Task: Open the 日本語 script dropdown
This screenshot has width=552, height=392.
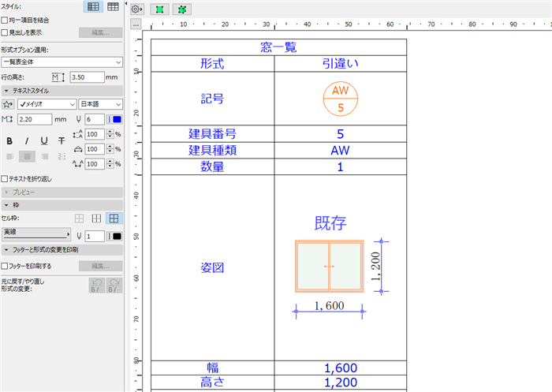Action: (100, 104)
